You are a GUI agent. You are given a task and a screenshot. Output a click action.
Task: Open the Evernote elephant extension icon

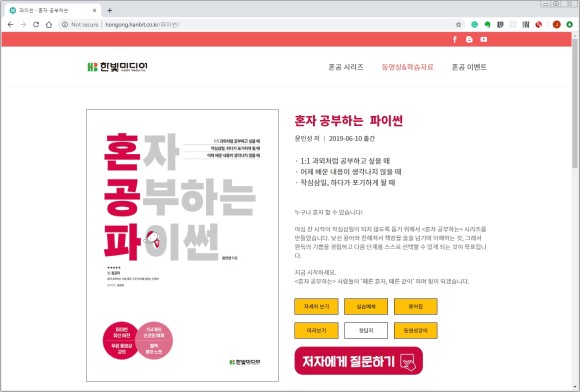[488, 24]
